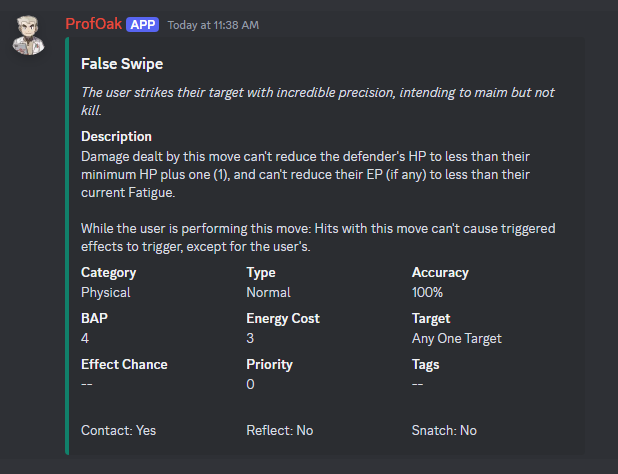Click the Effect Chance field label
The height and width of the screenshot is (474, 618).
tap(124, 364)
